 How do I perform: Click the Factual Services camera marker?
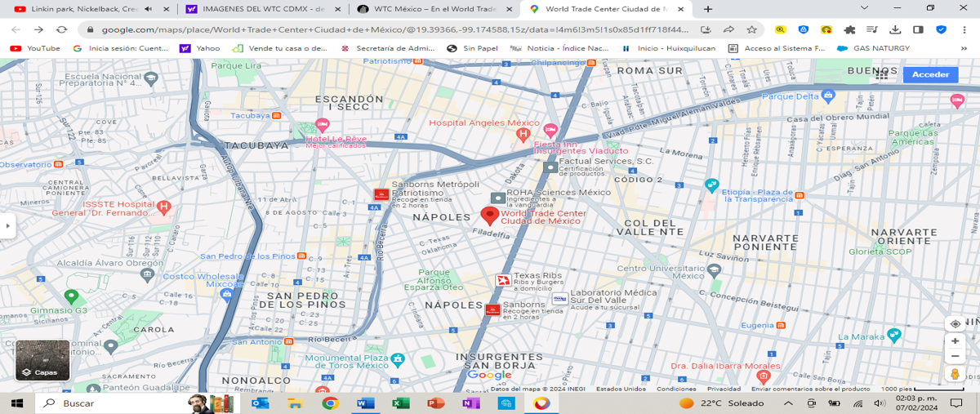tap(550, 167)
